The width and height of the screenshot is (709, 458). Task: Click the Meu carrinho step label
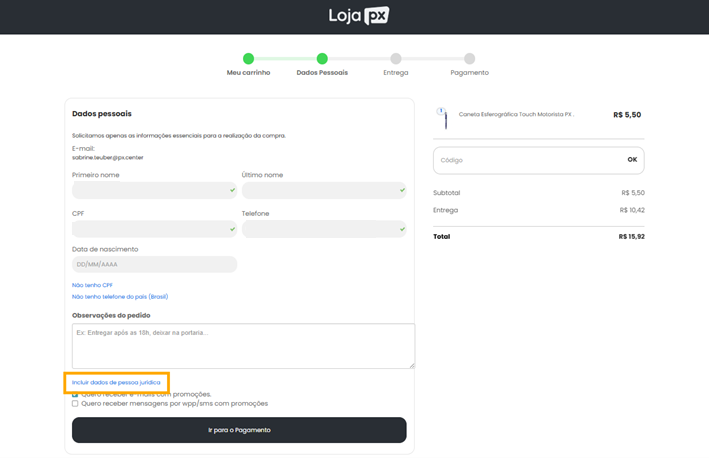click(248, 73)
